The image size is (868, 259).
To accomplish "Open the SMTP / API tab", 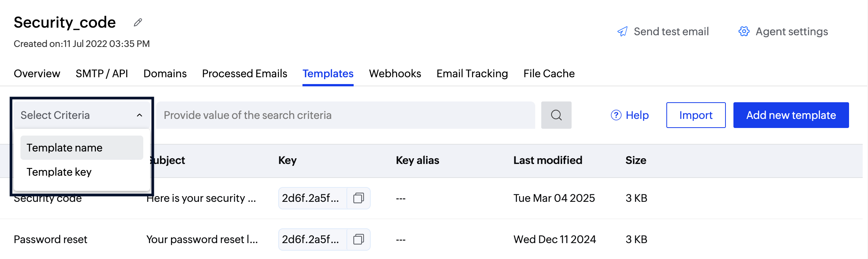I will coord(102,73).
